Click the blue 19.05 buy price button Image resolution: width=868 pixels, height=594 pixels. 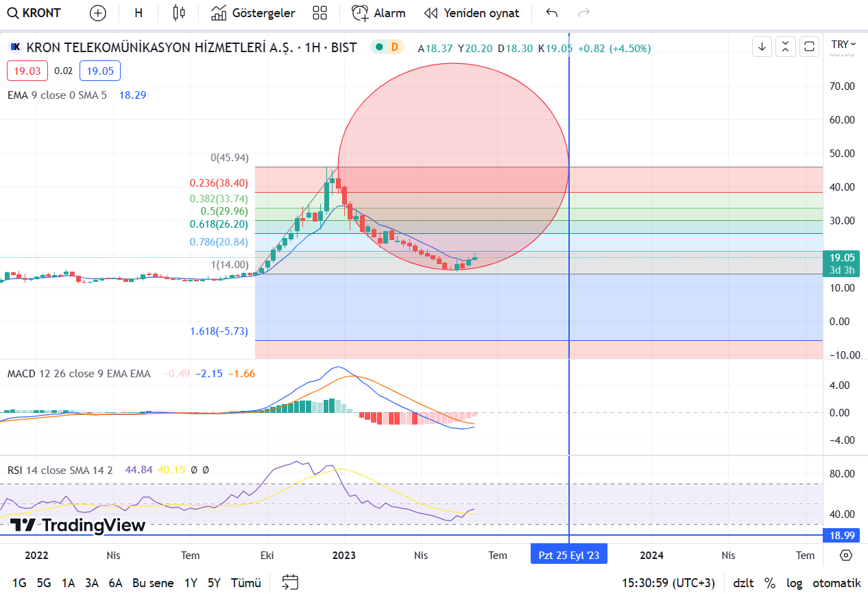tap(100, 71)
